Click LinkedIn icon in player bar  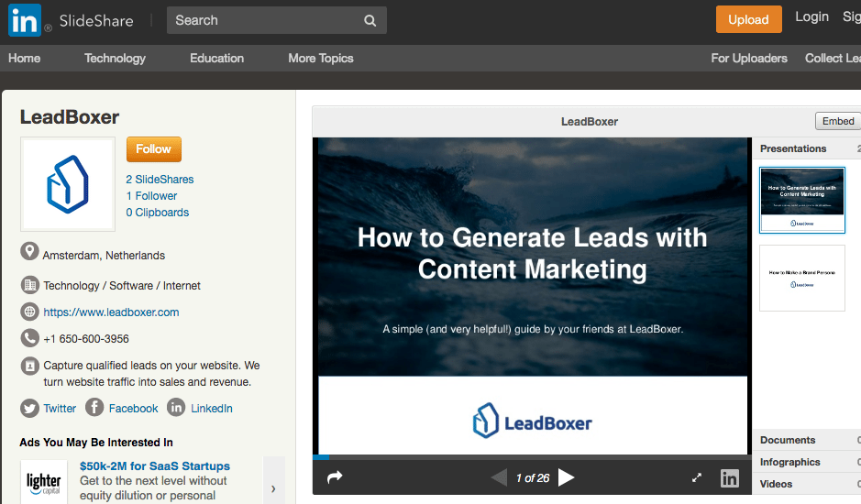point(729,478)
